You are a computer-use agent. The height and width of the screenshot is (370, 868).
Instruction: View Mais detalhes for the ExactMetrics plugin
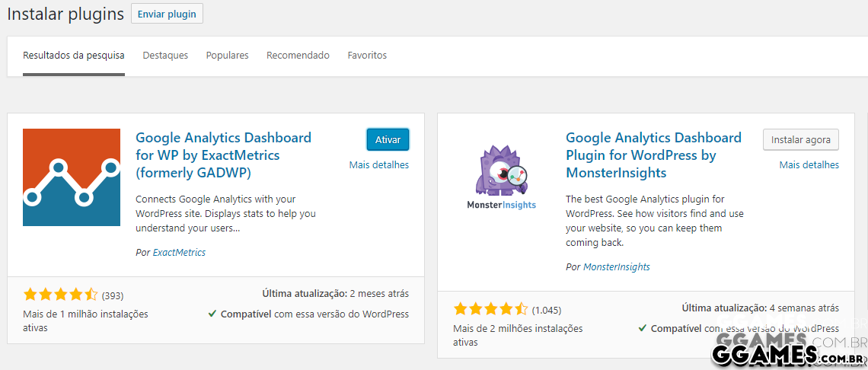[378, 164]
